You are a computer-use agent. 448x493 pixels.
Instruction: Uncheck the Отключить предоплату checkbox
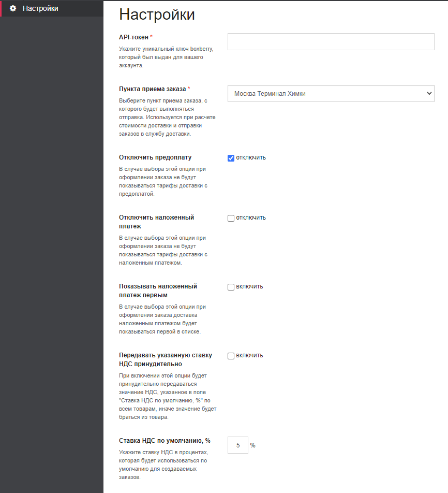(x=231, y=158)
